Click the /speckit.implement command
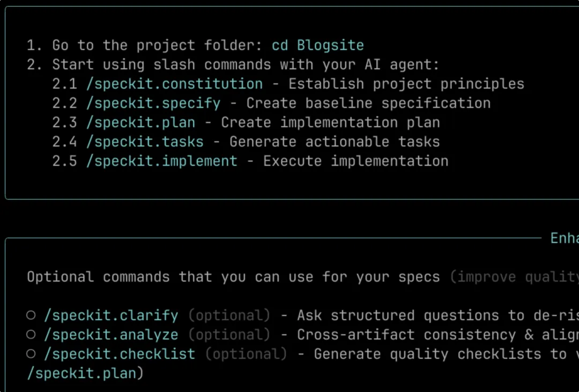Screen dimensions: 579x392 (x=161, y=161)
